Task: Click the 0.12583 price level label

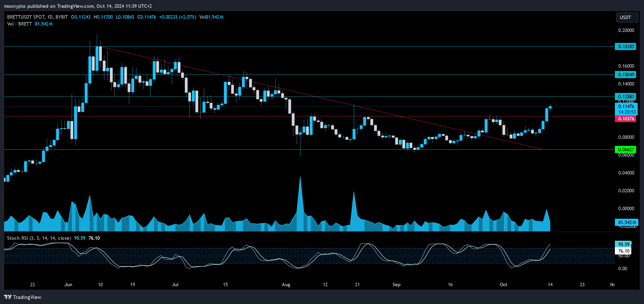Action: pos(626,96)
